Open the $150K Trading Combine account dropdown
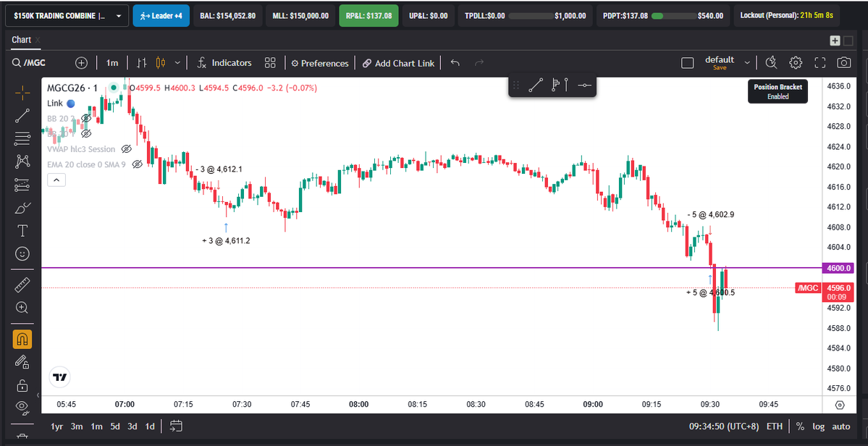This screenshot has width=868, height=446. tap(67, 16)
